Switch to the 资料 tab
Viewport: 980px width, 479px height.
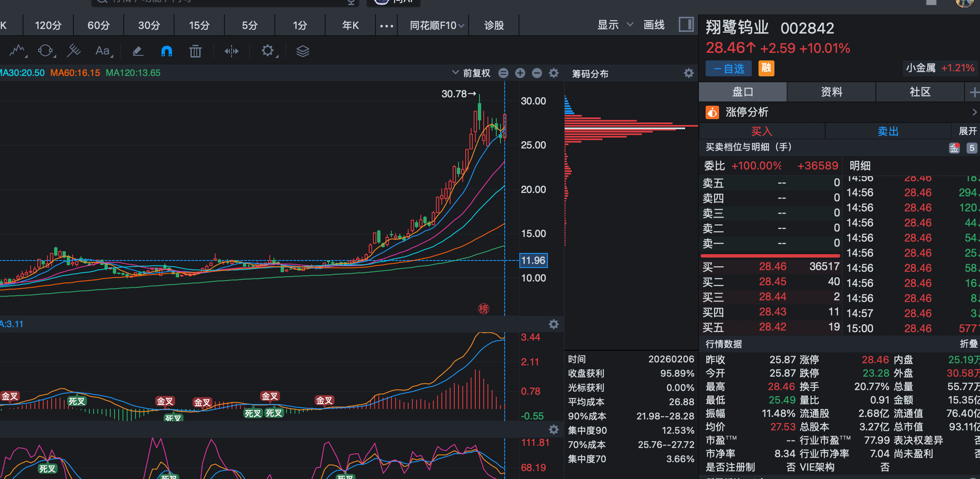831,92
